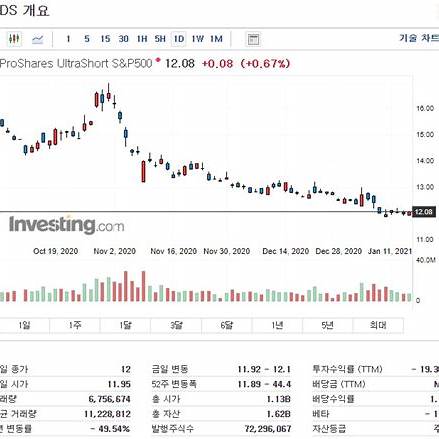Select the candlestick chart type icon

(x=14, y=39)
